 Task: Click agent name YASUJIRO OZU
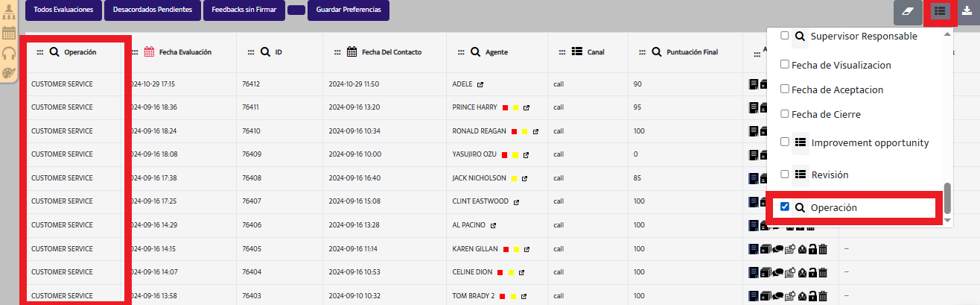click(473, 154)
